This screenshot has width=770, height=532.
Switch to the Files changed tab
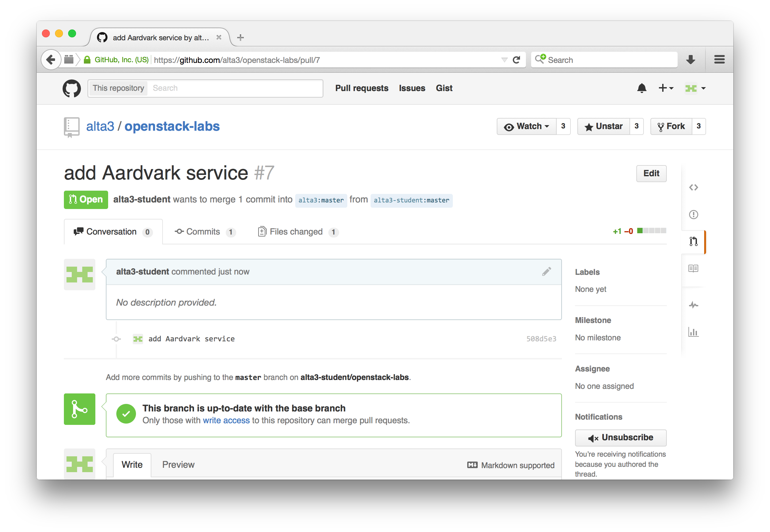296,232
